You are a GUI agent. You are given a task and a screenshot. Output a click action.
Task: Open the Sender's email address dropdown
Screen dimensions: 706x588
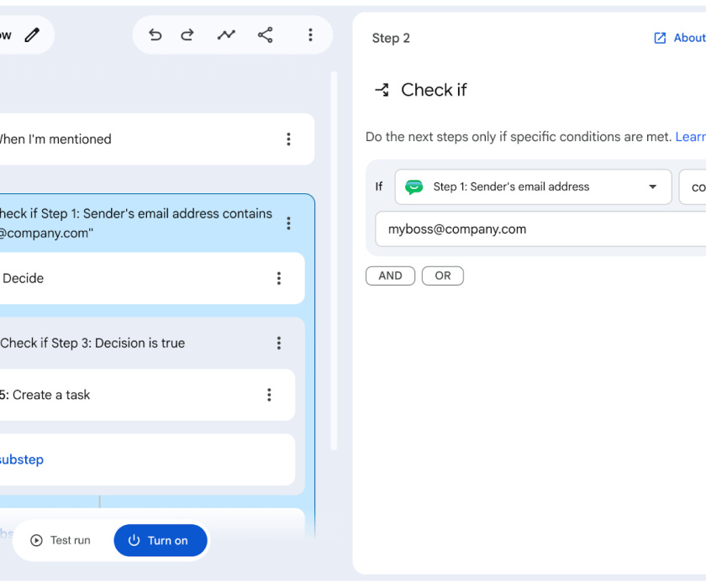tap(533, 186)
